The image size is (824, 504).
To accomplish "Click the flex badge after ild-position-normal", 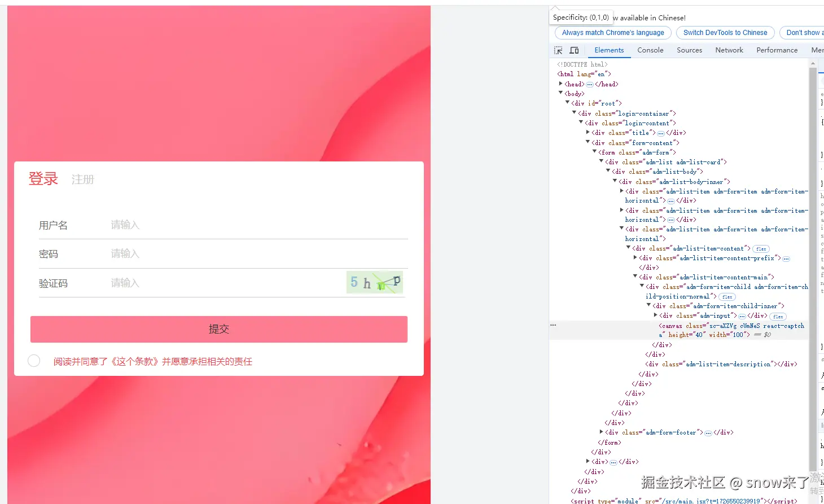I will tap(727, 297).
